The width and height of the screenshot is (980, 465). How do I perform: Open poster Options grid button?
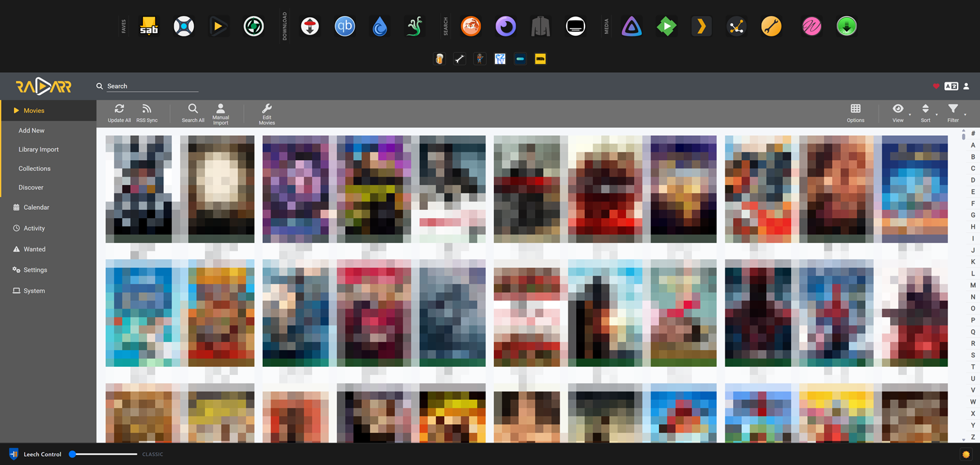click(x=856, y=114)
